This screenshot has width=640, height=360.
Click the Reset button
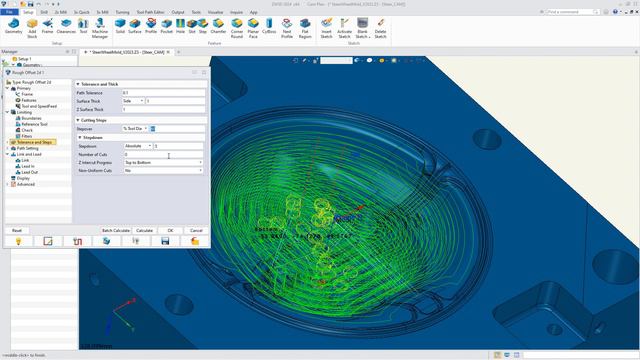pyautogui.click(x=17, y=231)
